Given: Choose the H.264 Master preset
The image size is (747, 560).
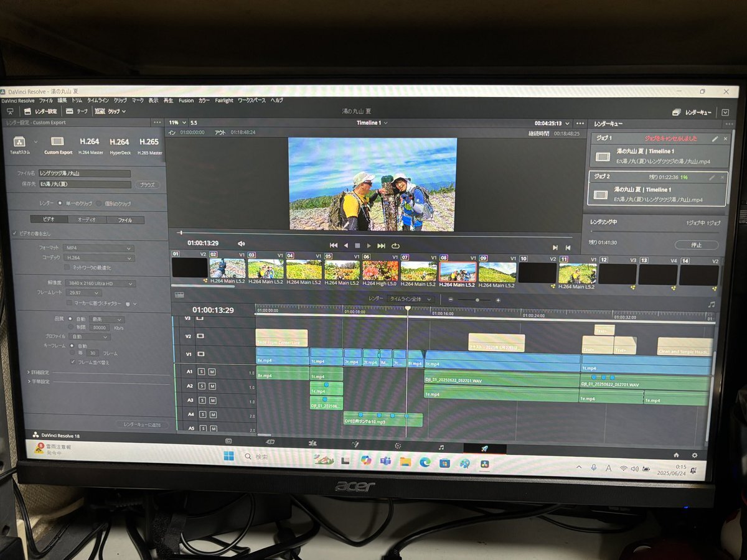Looking at the screenshot, I should click(x=90, y=145).
